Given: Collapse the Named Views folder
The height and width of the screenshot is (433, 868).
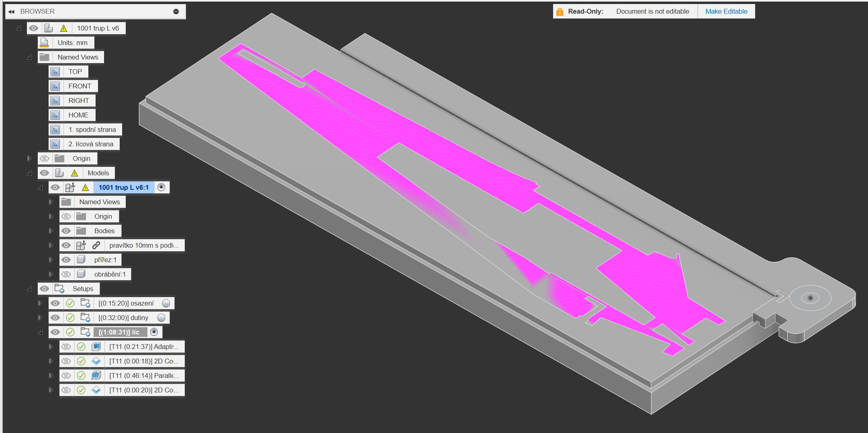Looking at the screenshot, I should tap(29, 57).
